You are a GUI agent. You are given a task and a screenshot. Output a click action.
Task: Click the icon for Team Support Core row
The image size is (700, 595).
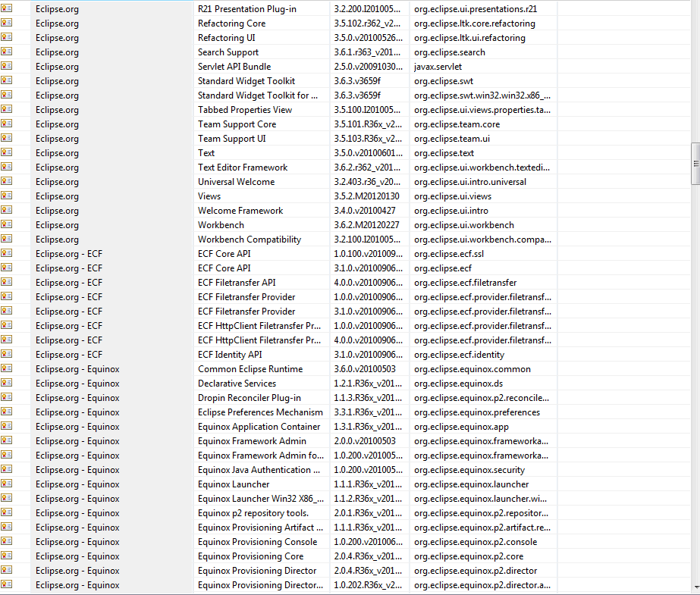[6, 123]
